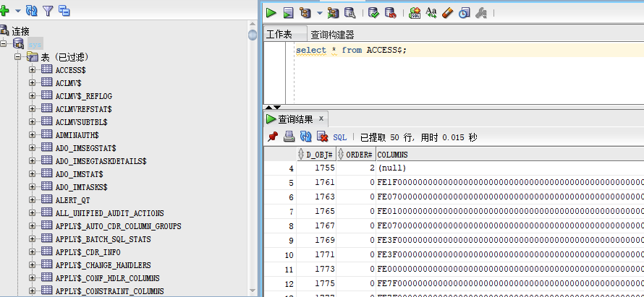Image resolution: width=644 pixels, height=297 pixels.
Task: Click the (null) cell in row 4
Action: click(x=391, y=168)
